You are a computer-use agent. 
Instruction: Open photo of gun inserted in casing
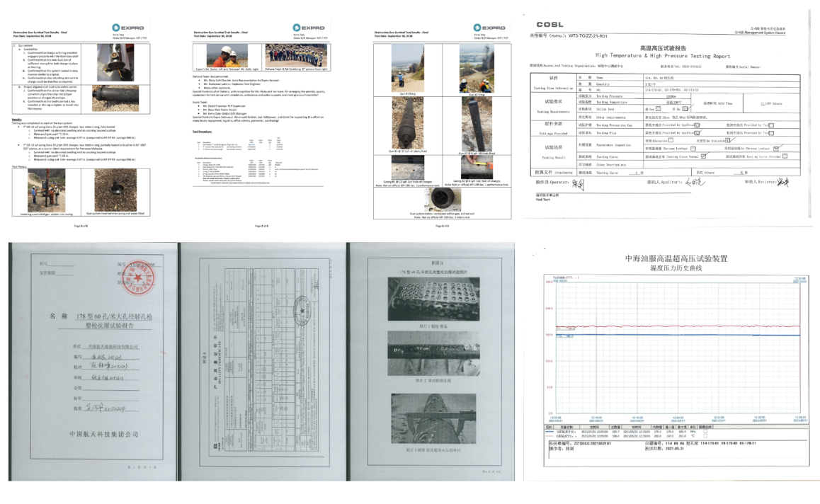click(x=115, y=190)
